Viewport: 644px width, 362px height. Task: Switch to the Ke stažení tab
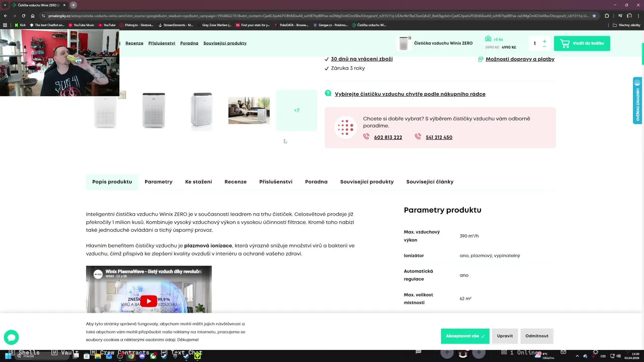198,182
